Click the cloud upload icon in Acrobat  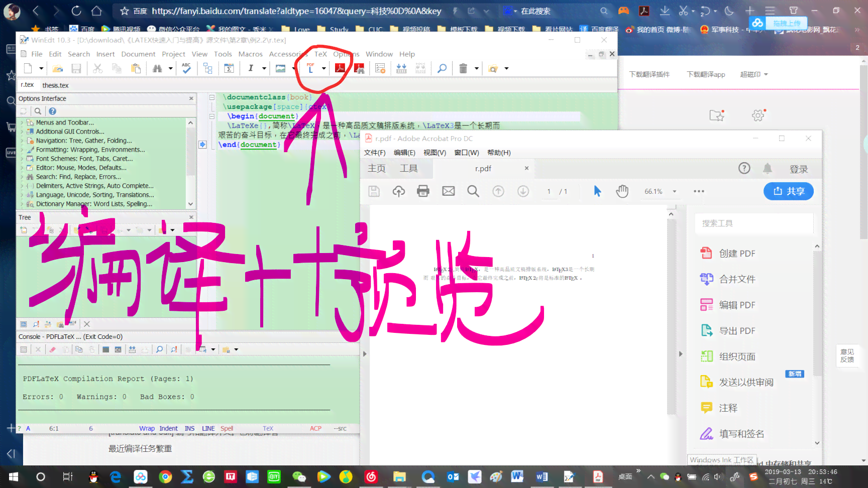[398, 191]
